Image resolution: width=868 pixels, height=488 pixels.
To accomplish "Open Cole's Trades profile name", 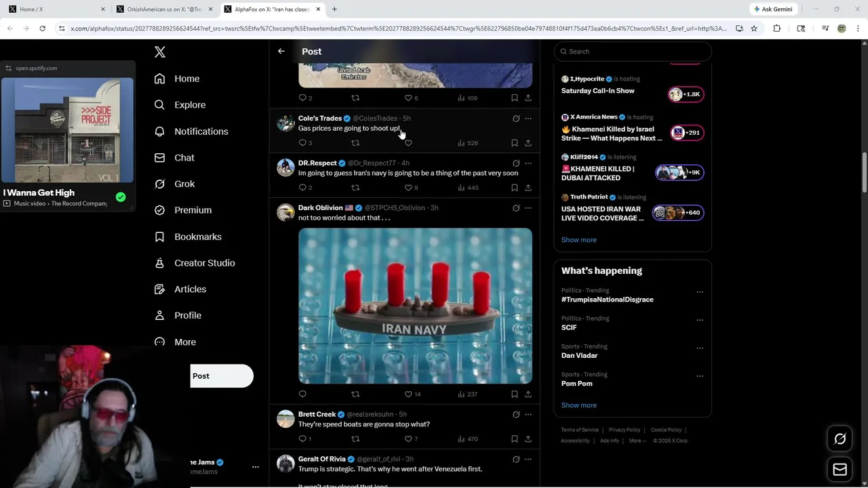I will coord(320,119).
